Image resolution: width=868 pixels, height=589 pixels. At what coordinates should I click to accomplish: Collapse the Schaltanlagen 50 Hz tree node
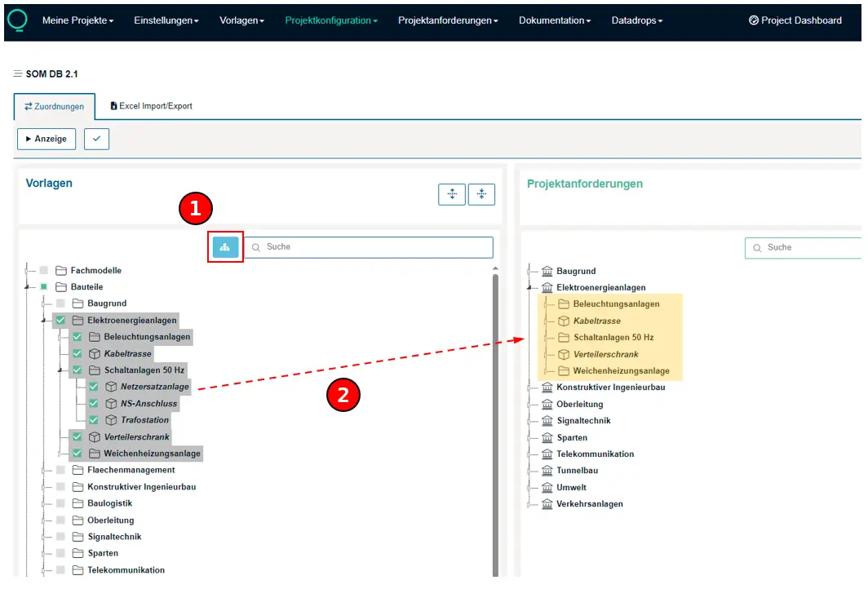[x=60, y=370]
